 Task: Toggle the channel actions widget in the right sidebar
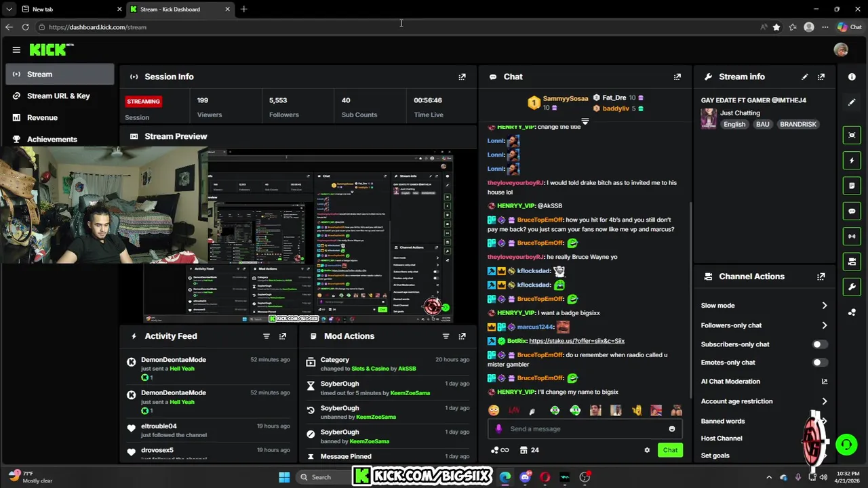pyautogui.click(x=852, y=262)
